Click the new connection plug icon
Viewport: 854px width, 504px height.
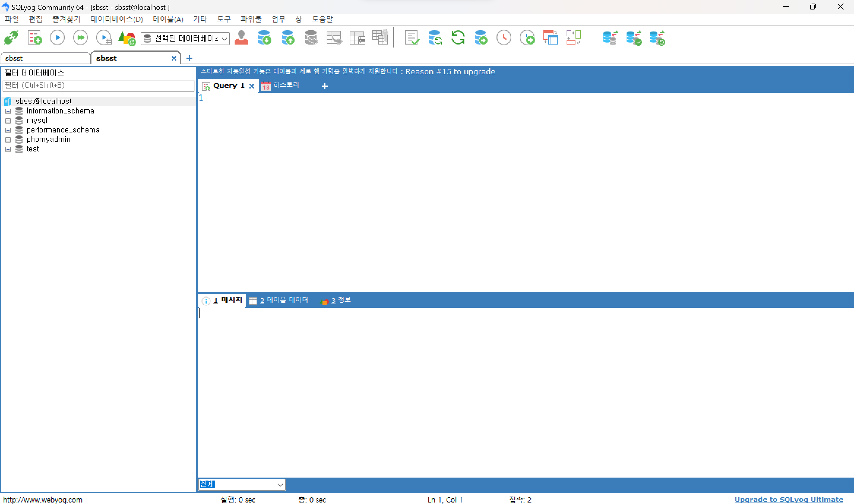click(11, 38)
